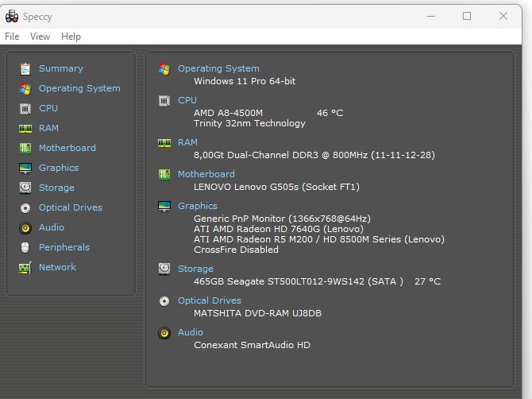
Task: Click the Audio heading in summary panel
Action: coord(191,332)
